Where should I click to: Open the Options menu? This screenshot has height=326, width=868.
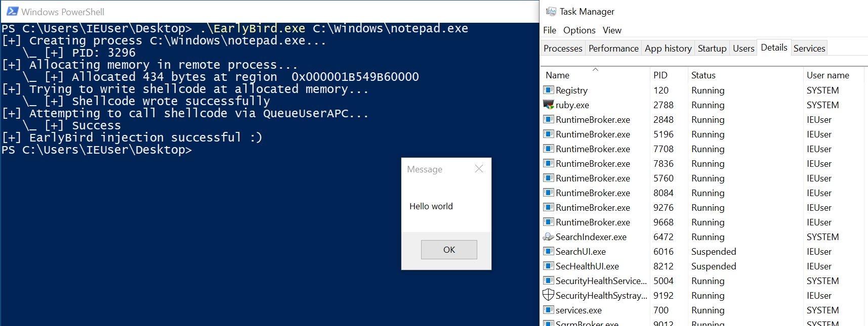[579, 30]
